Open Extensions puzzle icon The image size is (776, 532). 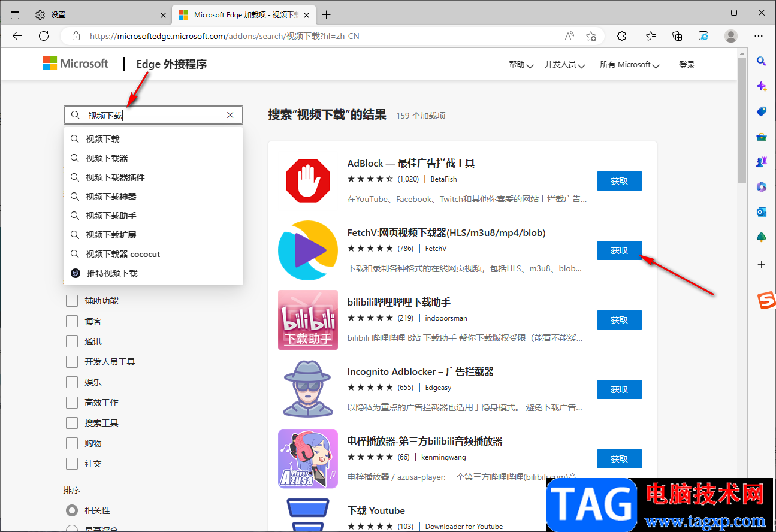[622, 36]
